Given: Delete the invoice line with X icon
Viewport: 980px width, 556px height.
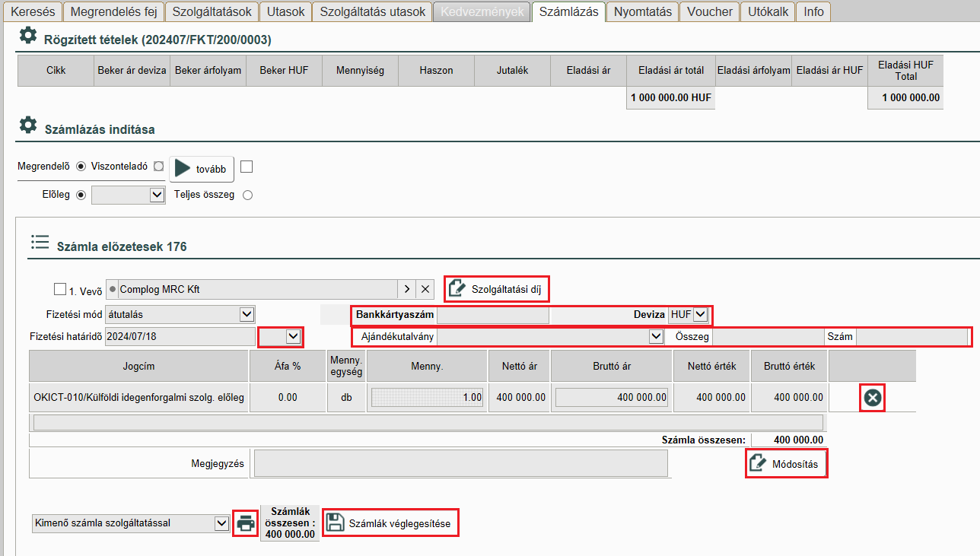Looking at the screenshot, I should (x=873, y=399).
